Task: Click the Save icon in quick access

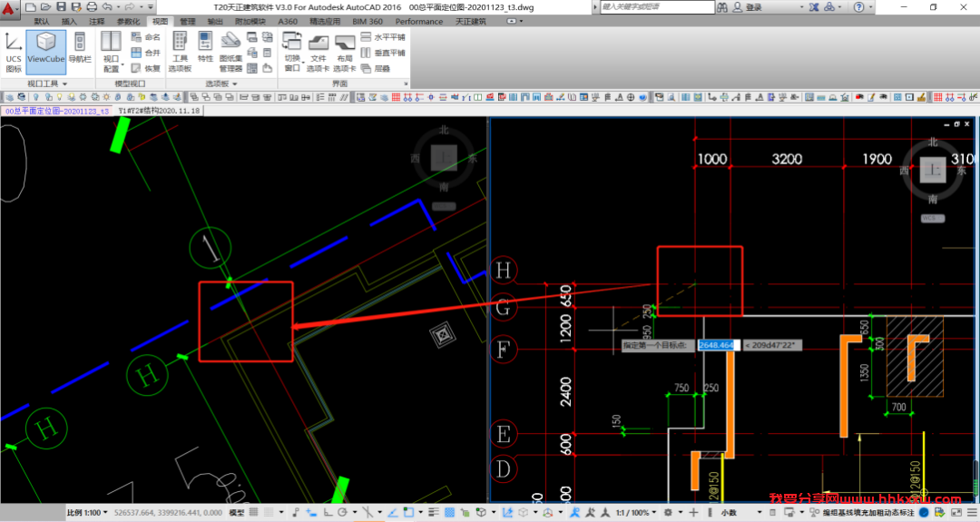Action: (x=62, y=7)
